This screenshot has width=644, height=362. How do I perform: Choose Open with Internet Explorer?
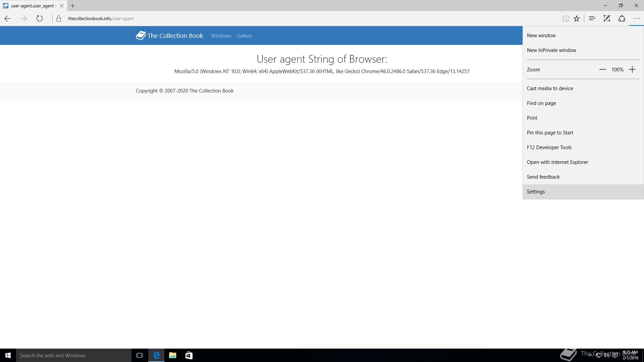pos(557,162)
